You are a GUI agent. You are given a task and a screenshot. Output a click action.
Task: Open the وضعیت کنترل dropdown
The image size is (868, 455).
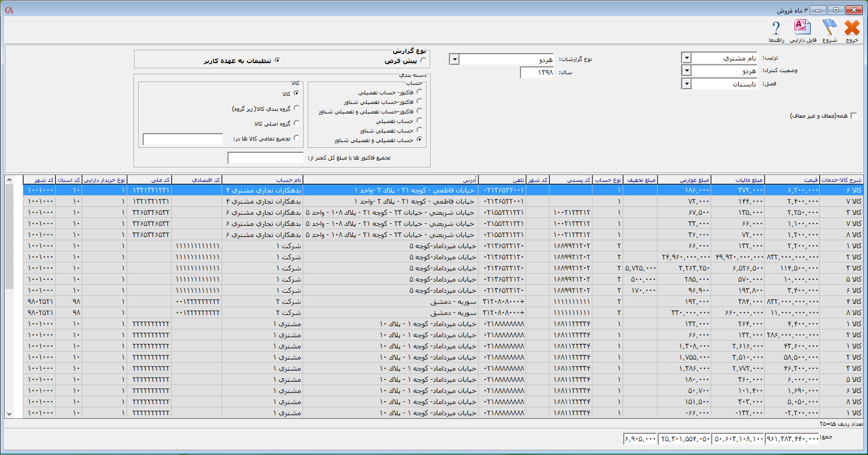pos(686,71)
